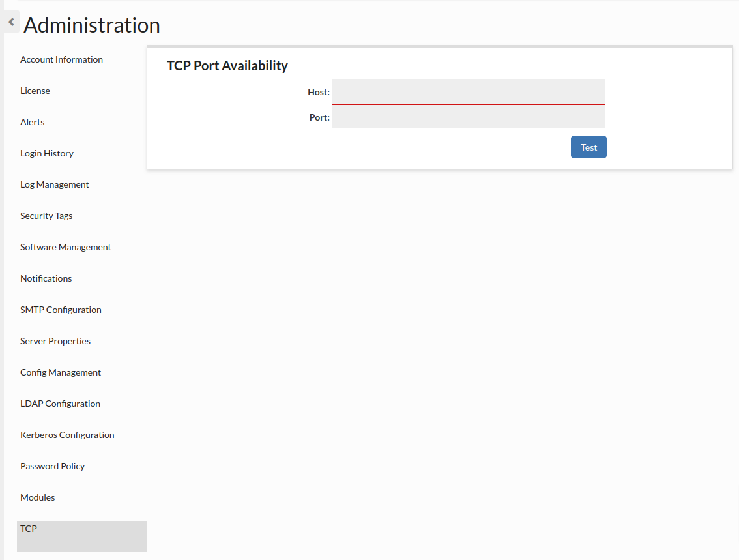Screen dimensions: 739x560
Task: Open Account Information settings
Action: tap(61, 59)
